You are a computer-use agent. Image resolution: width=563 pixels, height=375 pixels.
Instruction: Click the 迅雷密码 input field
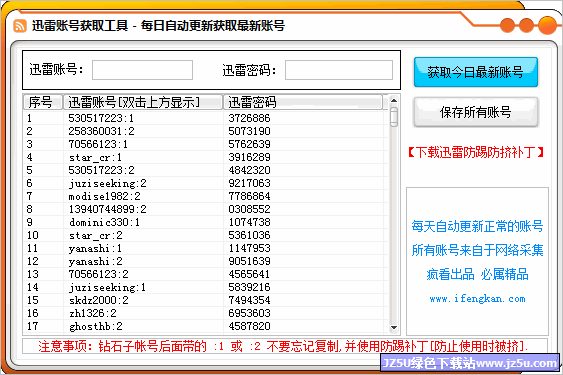tap(339, 70)
